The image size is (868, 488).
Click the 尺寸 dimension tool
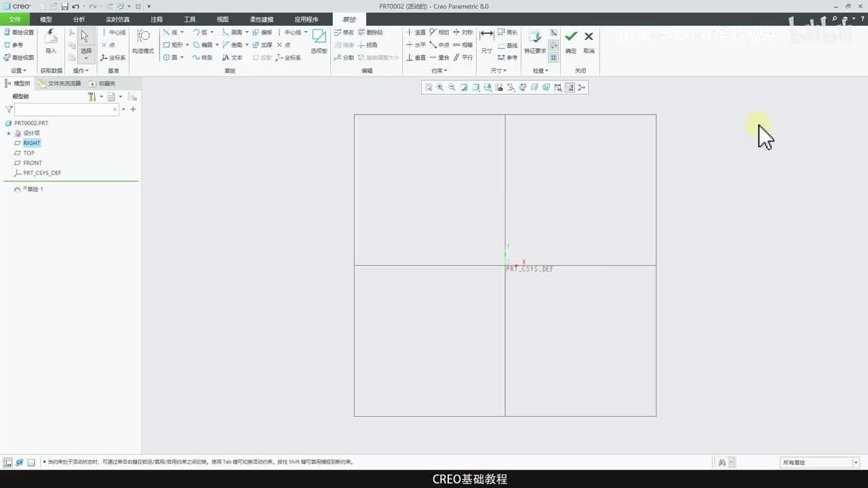click(x=486, y=42)
